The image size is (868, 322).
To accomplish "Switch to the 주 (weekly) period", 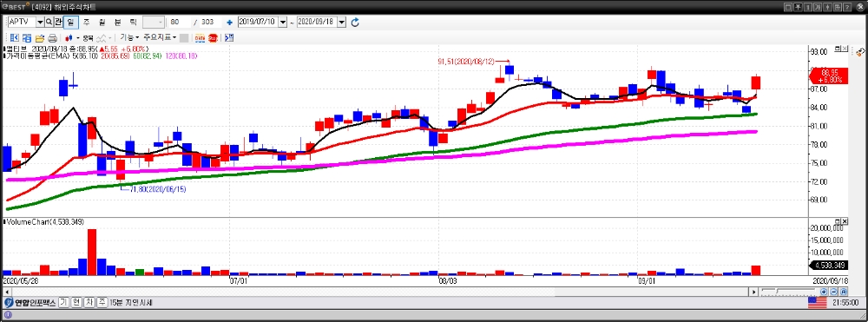I will click(86, 22).
